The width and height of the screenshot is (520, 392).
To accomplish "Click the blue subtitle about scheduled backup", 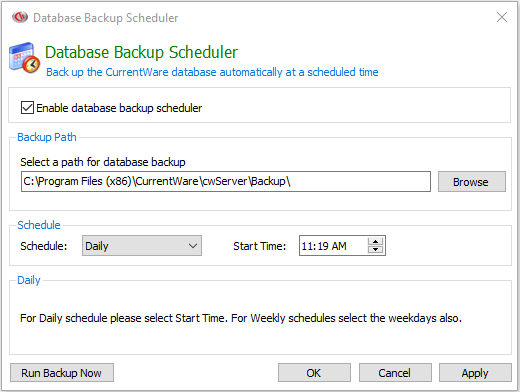I will [212, 72].
